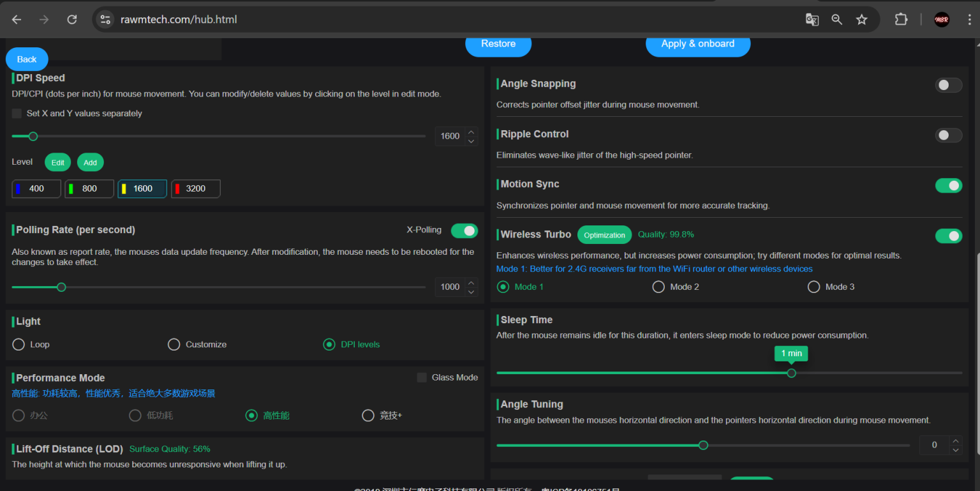Click the Restore button
The width and height of the screenshot is (980, 491).
pyautogui.click(x=498, y=44)
